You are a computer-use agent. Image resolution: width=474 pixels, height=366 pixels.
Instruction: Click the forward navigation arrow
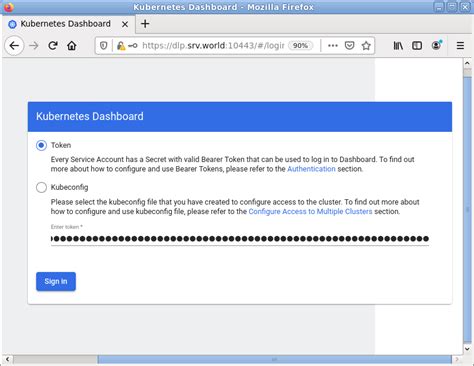pyautogui.click(x=34, y=46)
